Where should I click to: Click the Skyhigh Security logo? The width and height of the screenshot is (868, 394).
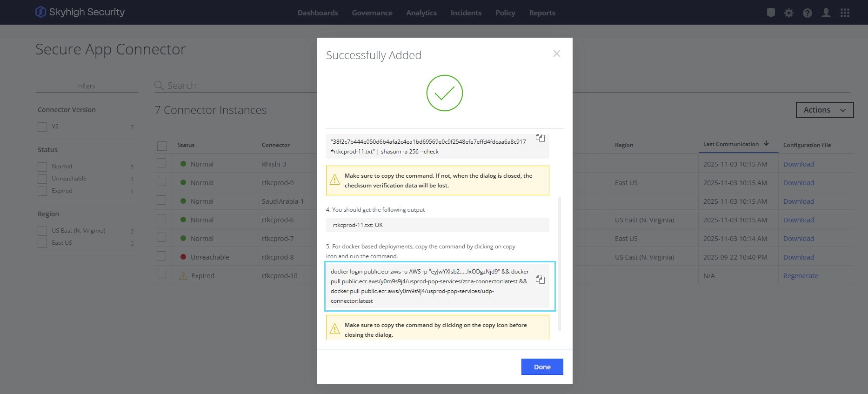click(80, 12)
